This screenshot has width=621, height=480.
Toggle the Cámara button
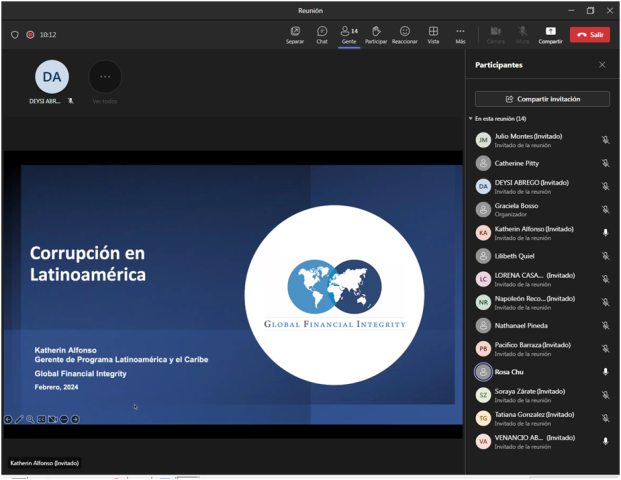pos(495,35)
